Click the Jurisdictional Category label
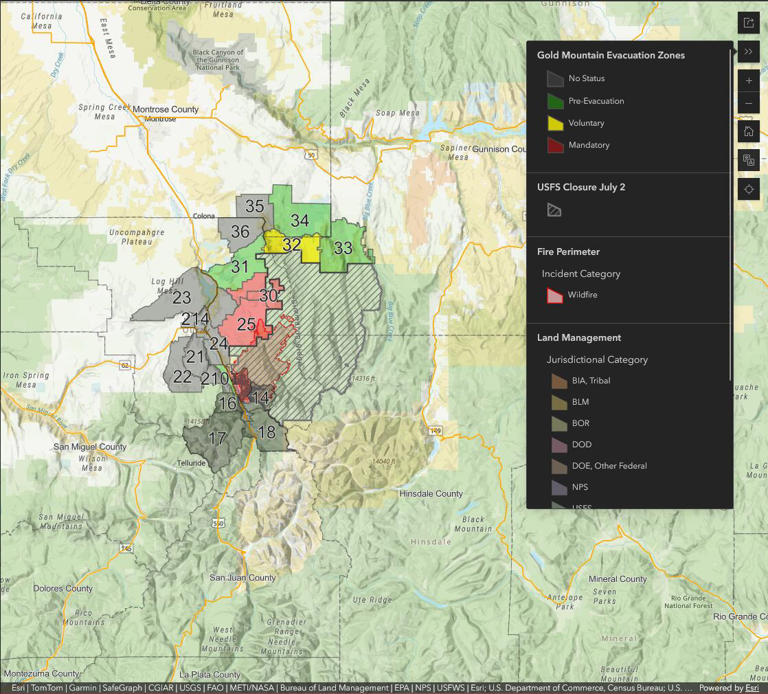The width and height of the screenshot is (768, 694). (597, 359)
